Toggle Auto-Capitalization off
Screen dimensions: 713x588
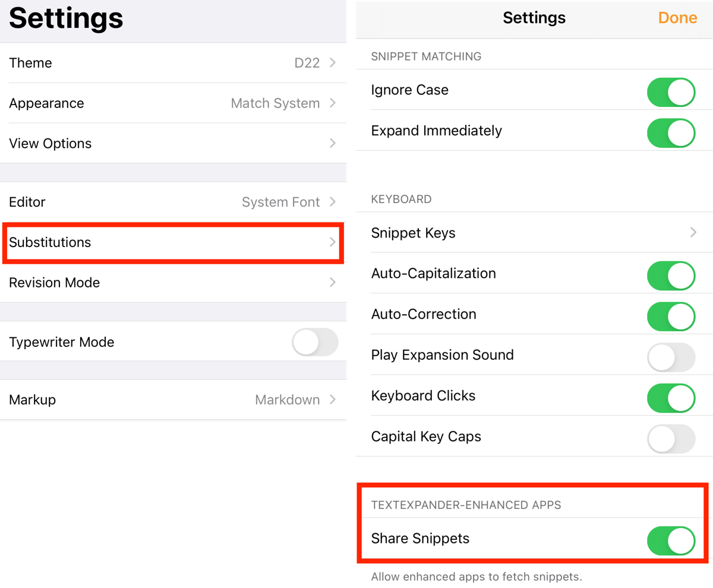click(x=671, y=276)
